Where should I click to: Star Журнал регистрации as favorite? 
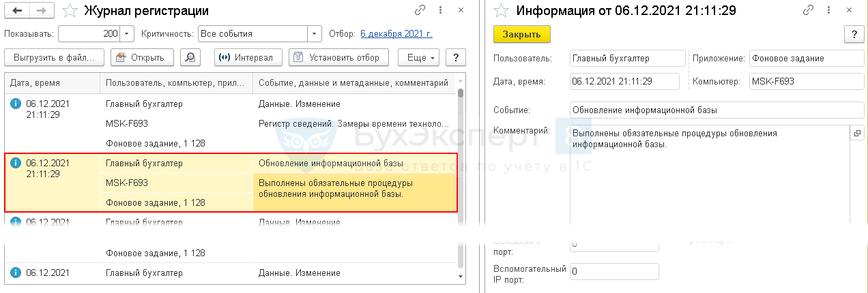coord(69,10)
